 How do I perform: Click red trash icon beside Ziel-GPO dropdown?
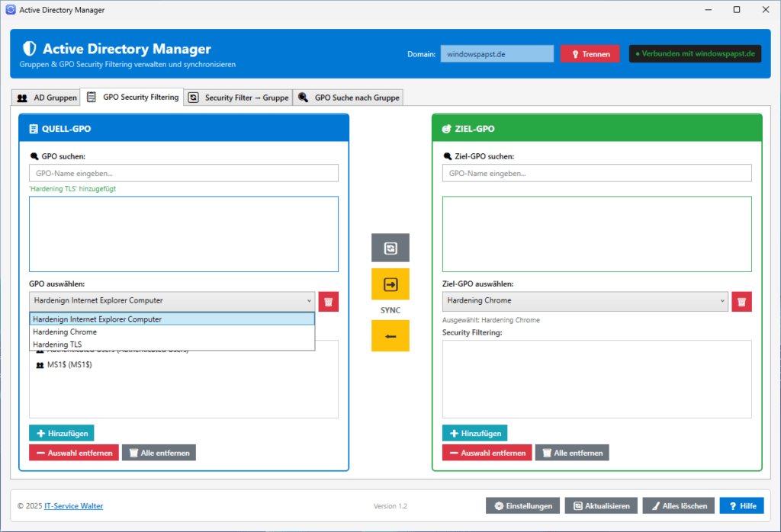(741, 301)
